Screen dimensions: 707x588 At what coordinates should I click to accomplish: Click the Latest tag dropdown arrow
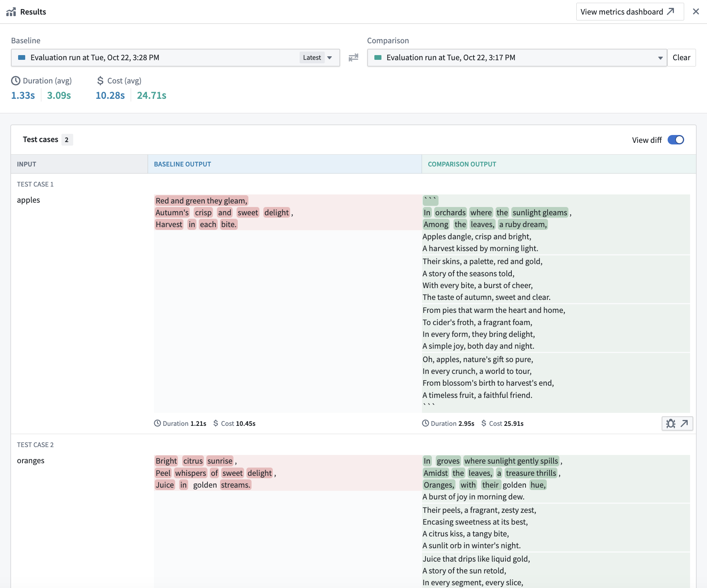tap(329, 58)
